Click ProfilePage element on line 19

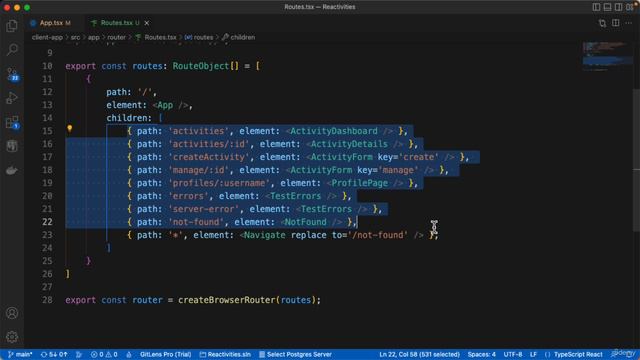[x=359, y=183]
